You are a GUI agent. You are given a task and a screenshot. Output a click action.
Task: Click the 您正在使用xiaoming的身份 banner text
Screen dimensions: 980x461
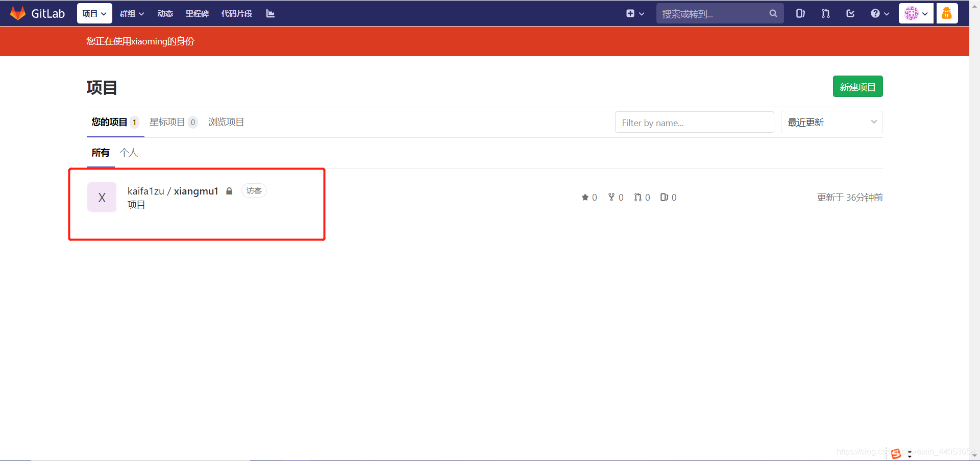click(140, 41)
